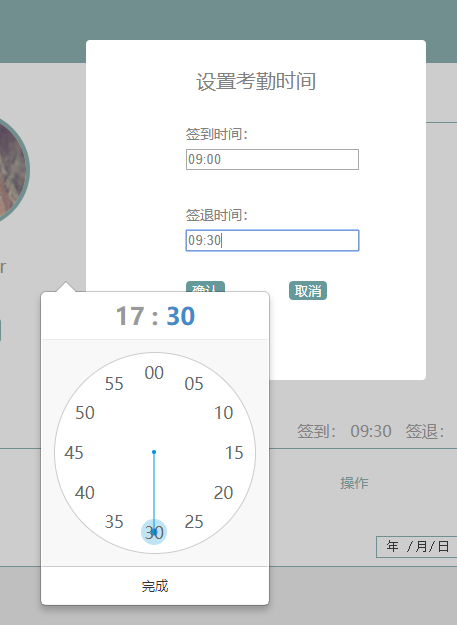The height and width of the screenshot is (625, 457).
Task: Pick 00 minutes on the clock dial
Action: tap(154, 373)
